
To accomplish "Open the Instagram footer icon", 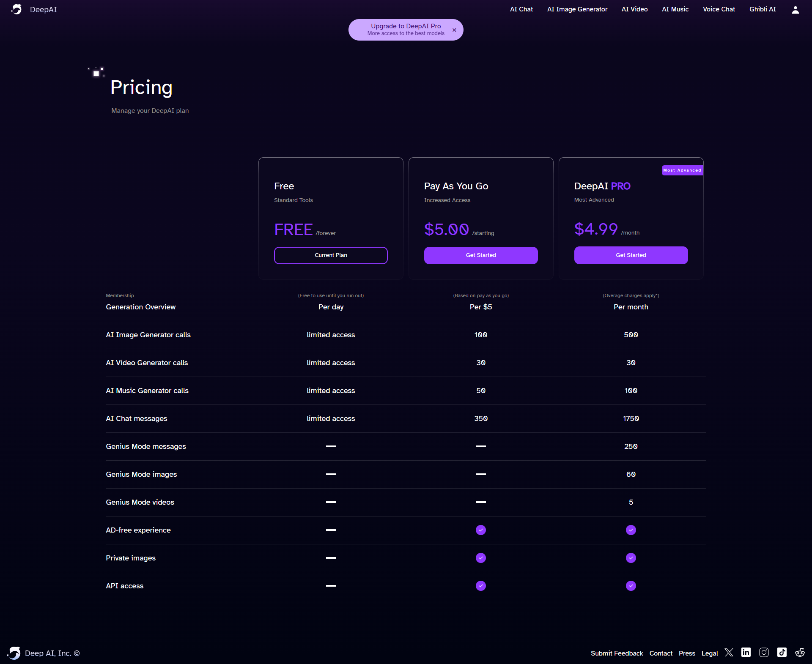I will tap(764, 653).
